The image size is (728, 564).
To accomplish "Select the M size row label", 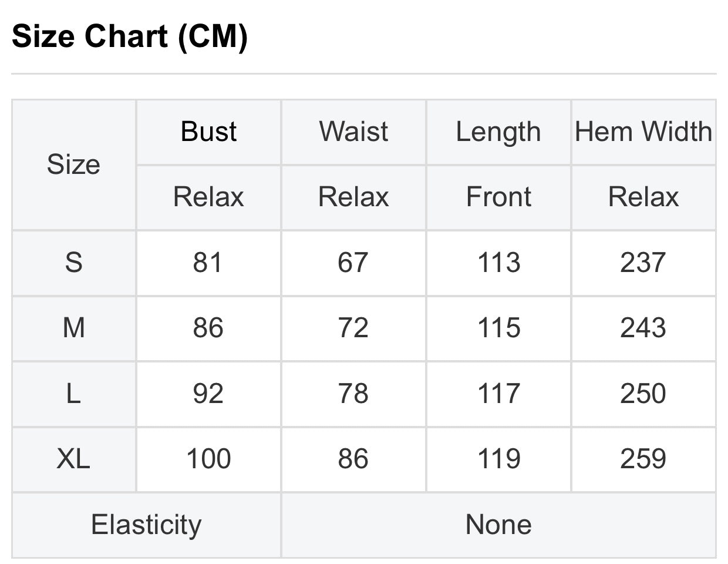I will click(x=73, y=328).
